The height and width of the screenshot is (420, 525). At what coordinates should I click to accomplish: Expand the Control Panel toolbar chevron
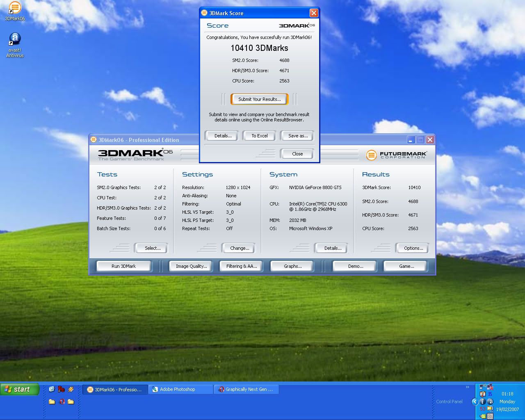(467, 387)
